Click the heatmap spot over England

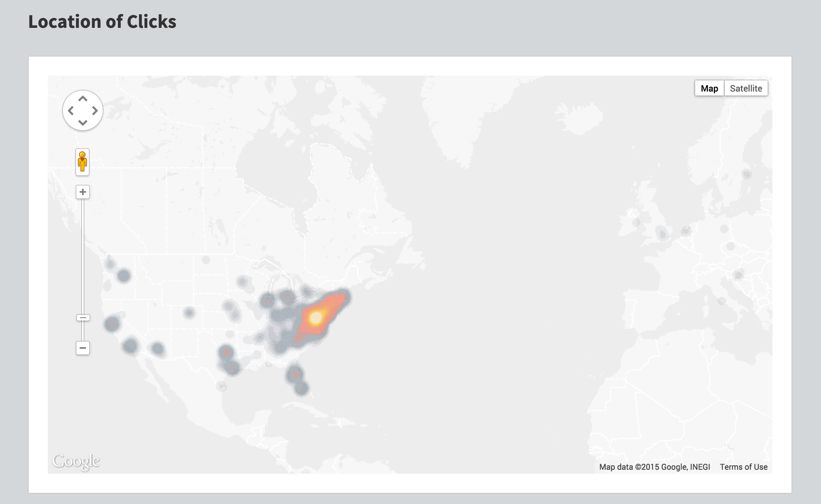tap(662, 233)
